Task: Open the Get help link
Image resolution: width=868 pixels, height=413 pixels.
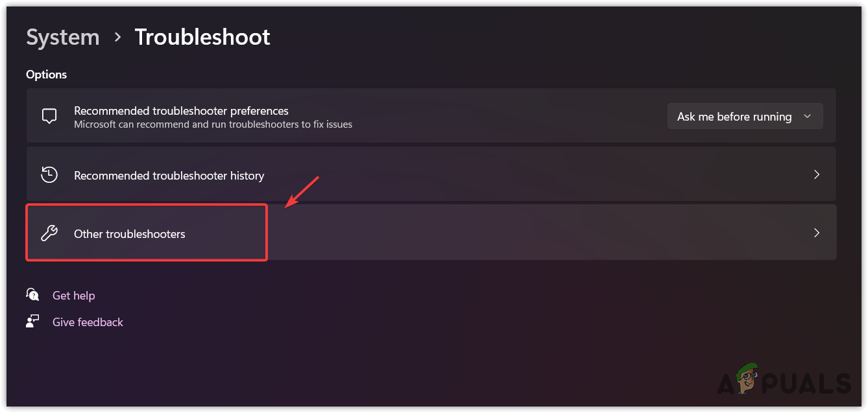Action: point(74,296)
